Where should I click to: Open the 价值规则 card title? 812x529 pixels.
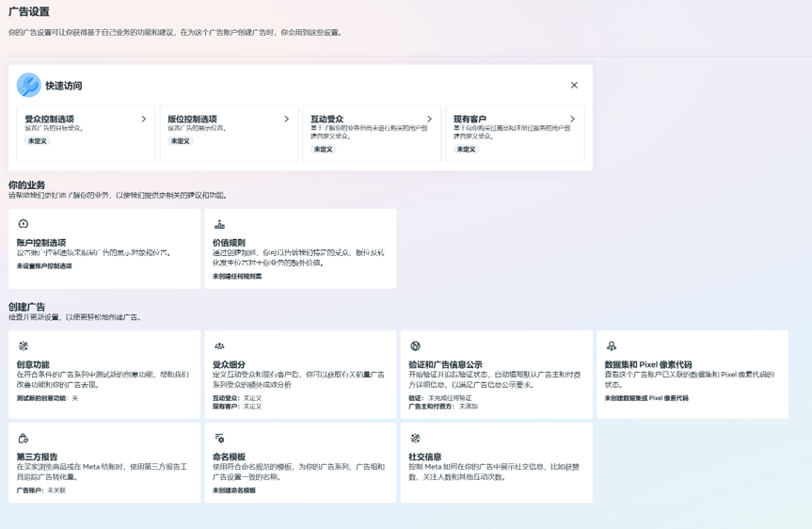(229, 243)
